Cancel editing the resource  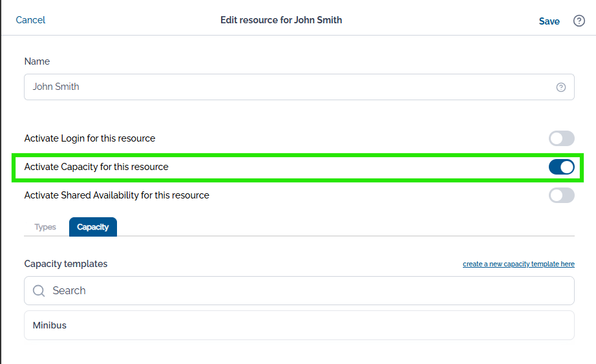point(30,20)
